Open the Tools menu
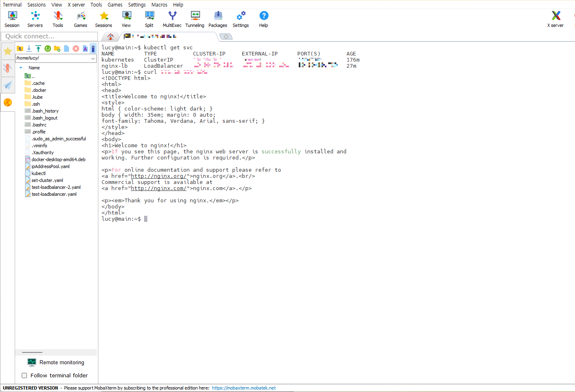 coord(96,4)
